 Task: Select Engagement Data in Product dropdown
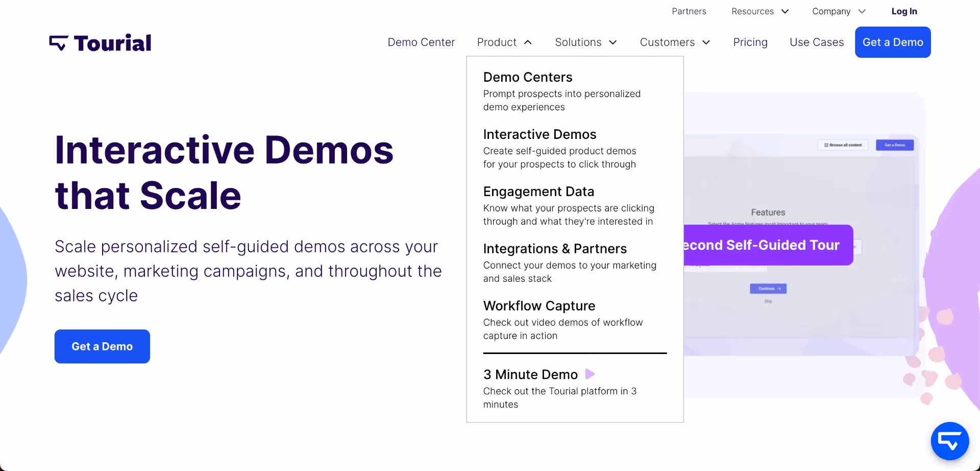[538, 192]
